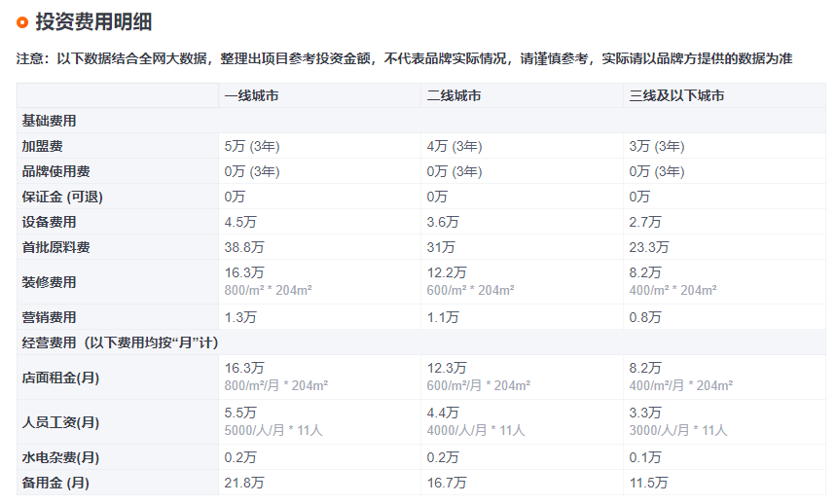This screenshot has width=836, height=504.
Task: Click the 加盟费 row label
Action: click(42, 146)
